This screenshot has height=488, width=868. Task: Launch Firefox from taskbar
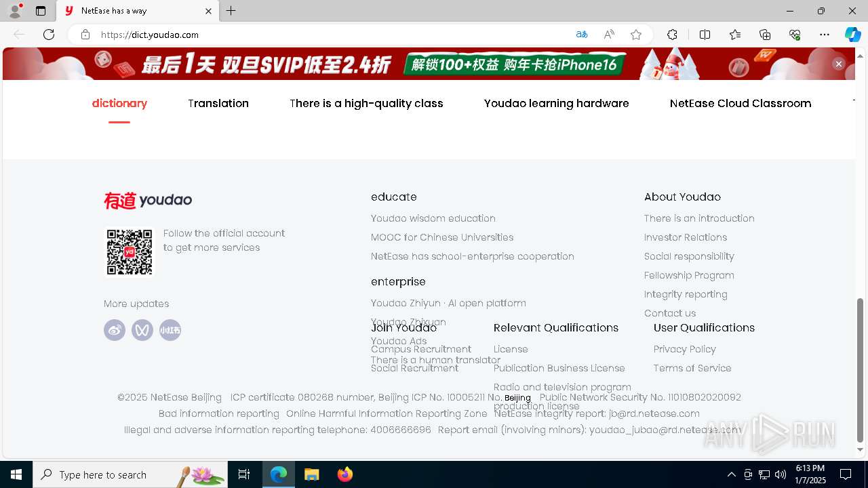point(345,474)
